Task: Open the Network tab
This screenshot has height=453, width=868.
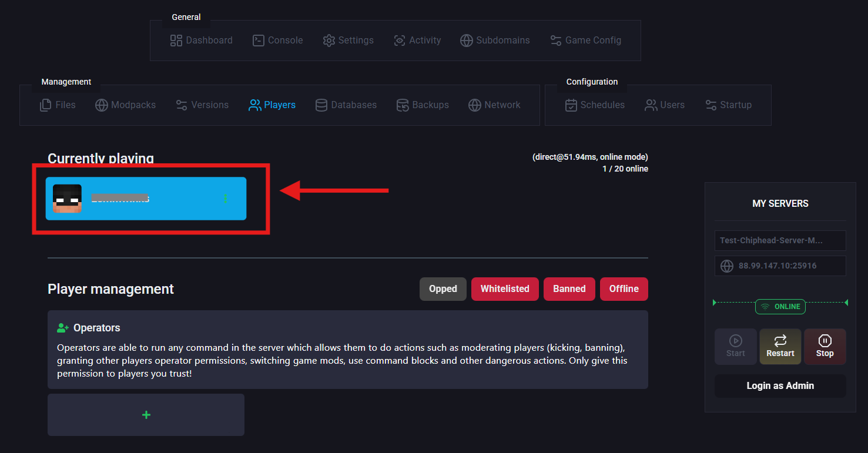Action: click(494, 105)
